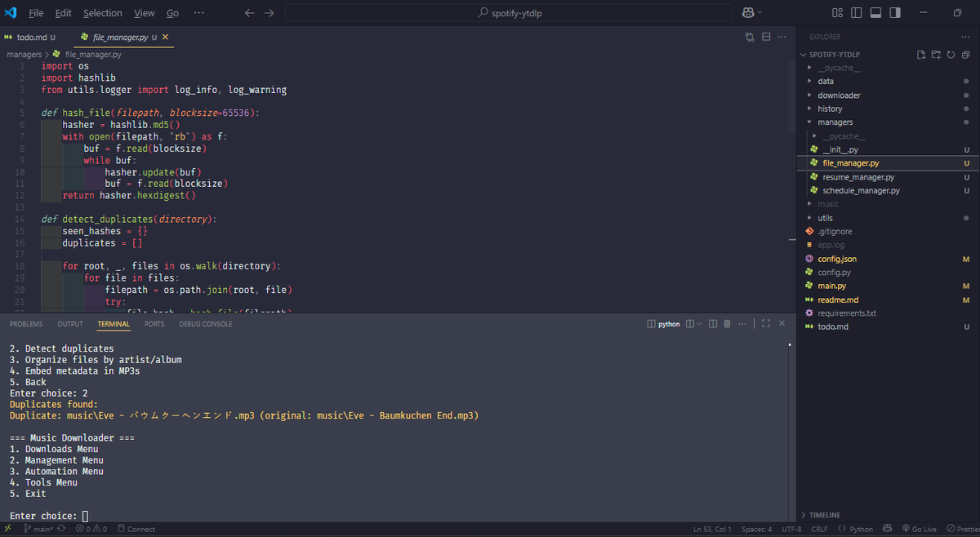Open the Copilot chat icon

click(x=747, y=13)
